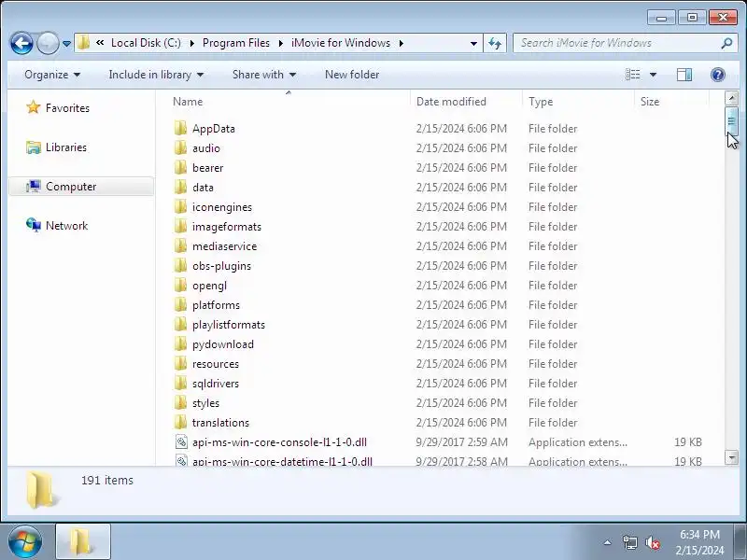
Task: Click iMovie for Windows breadcrumb
Action: click(x=341, y=43)
